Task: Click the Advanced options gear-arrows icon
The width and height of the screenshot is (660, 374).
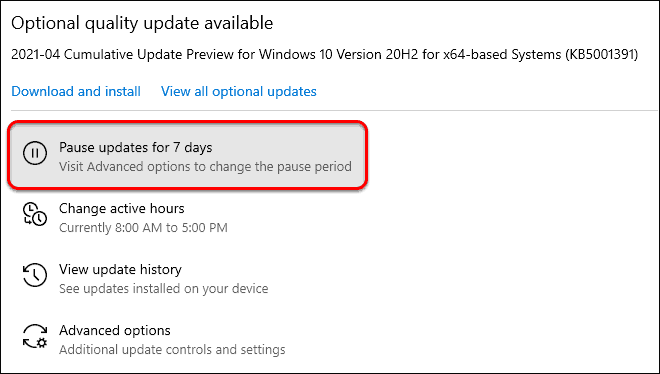Action: coord(35,336)
